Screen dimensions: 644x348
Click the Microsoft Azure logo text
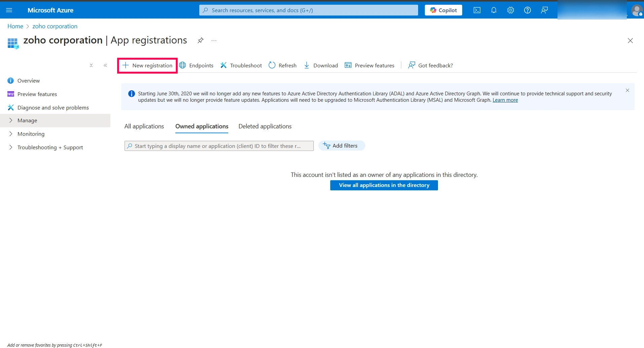click(50, 10)
